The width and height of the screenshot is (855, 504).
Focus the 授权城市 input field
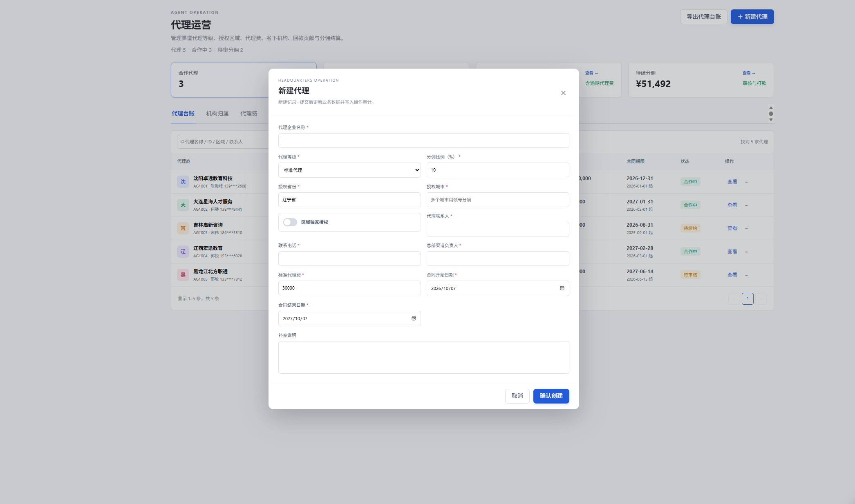pyautogui.click(x=498, y=200)
